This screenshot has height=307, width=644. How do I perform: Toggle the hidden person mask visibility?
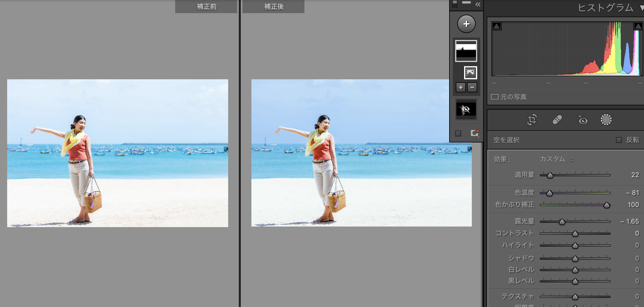[466, 110]
